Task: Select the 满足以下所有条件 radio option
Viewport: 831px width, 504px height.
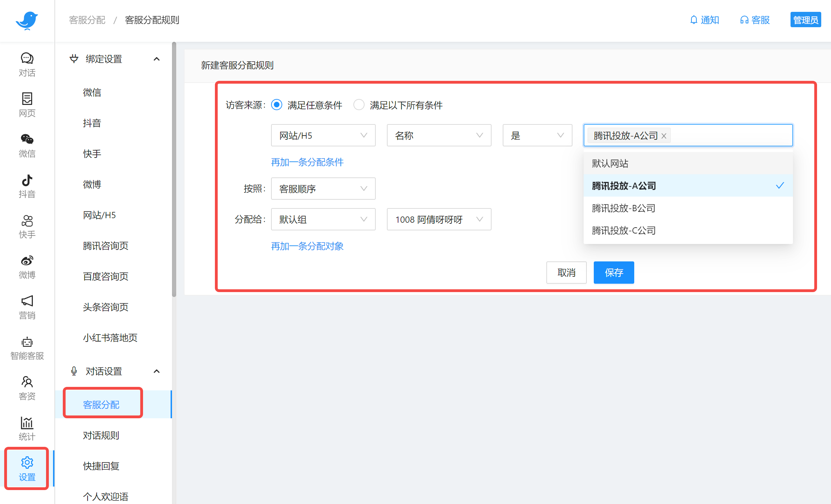Action: click(359, 105)
